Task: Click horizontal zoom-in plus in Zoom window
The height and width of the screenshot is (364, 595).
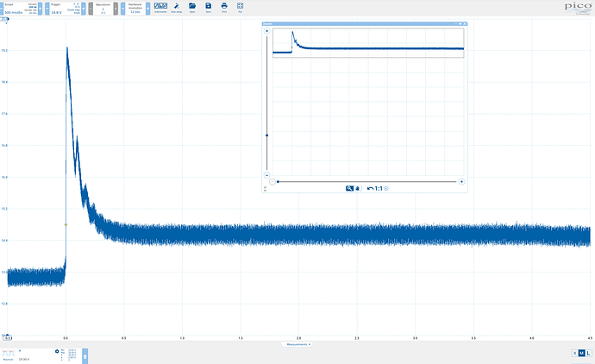Action: tap(461, 182)
